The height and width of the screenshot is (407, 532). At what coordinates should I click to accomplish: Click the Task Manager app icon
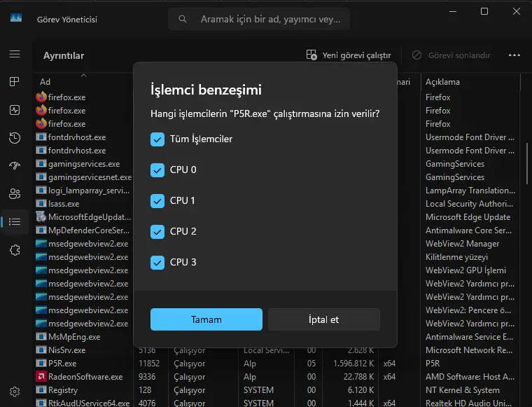(x=16, y=18)
